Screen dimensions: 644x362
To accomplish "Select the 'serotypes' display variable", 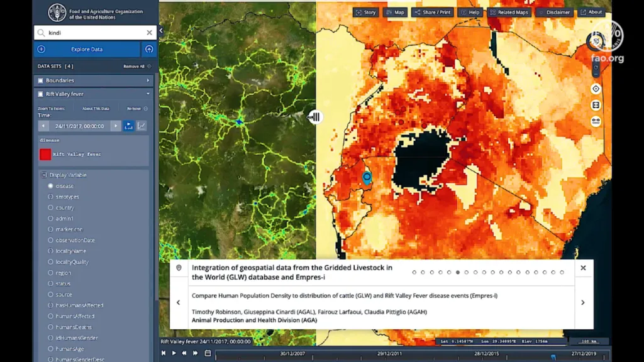I will click(x=50, y=197).
